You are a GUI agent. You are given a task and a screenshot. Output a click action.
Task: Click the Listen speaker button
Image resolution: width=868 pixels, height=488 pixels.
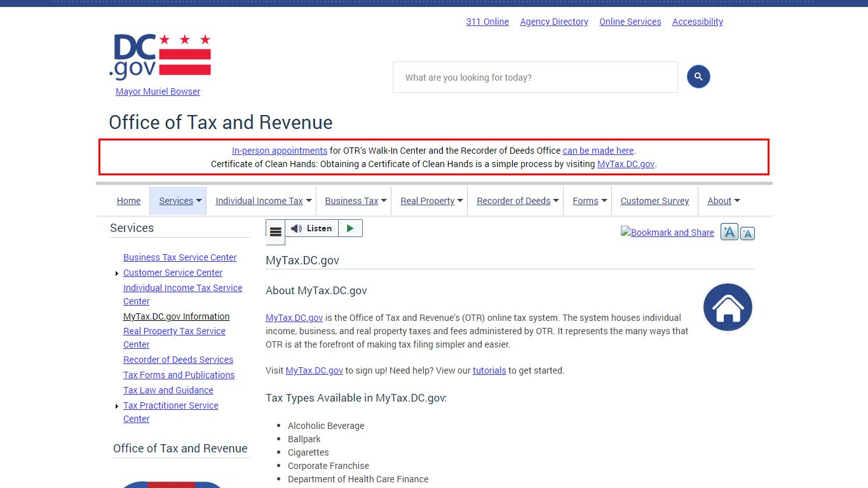pos(311,228)
